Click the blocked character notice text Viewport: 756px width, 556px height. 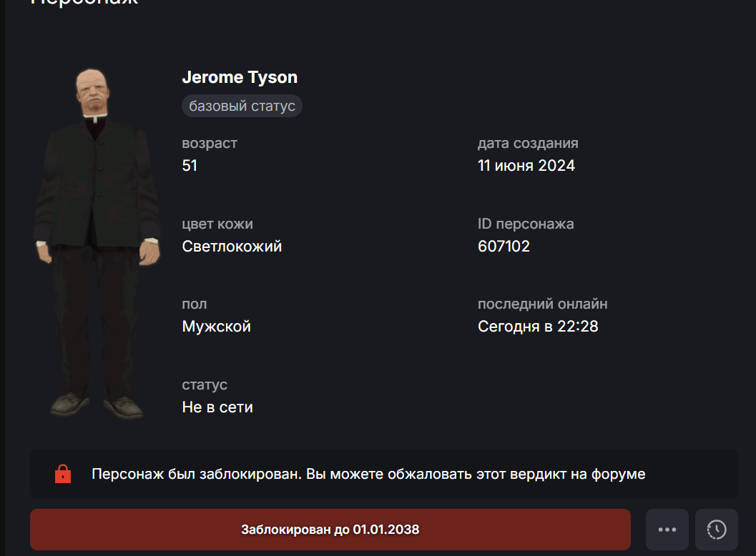click(x=368, y=474)
